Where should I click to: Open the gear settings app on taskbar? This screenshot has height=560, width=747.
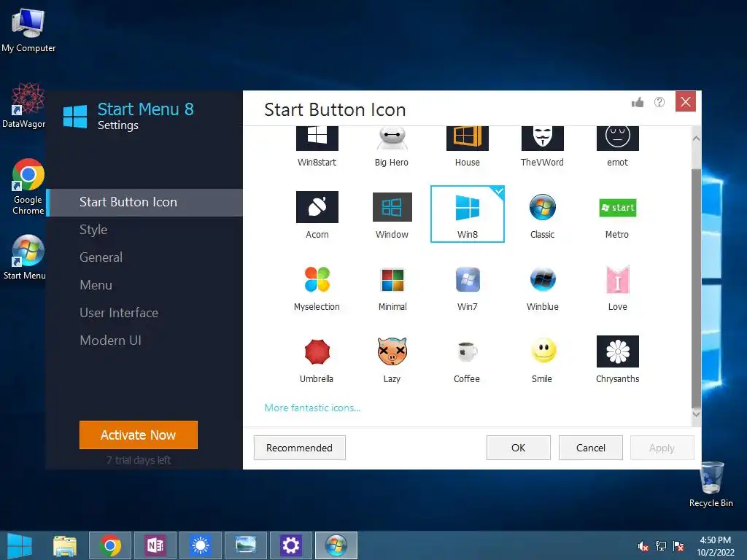click(x=290, y=545)
